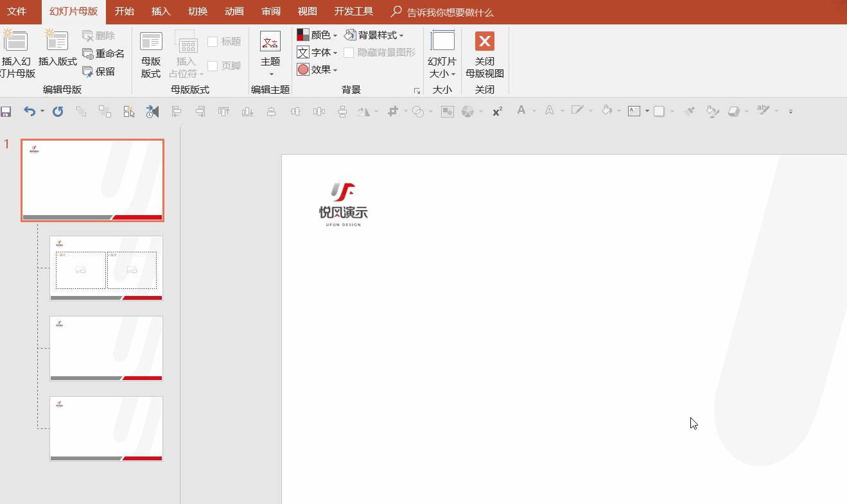Switch to the 开发工具 (Developer) tab
The width and height of the screenshot is (847, 504).
click(x=354, y=12)
